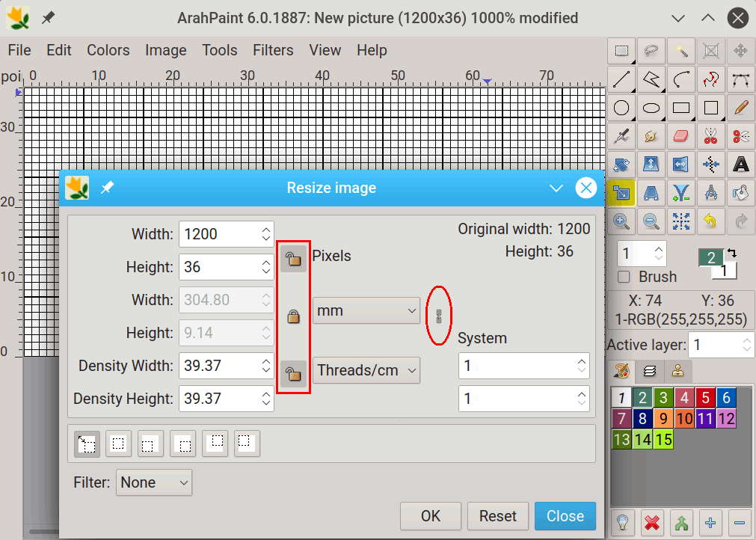Select navy color swatch number 8
This screenshot has height=540, width=756.
tap(642, 419)
